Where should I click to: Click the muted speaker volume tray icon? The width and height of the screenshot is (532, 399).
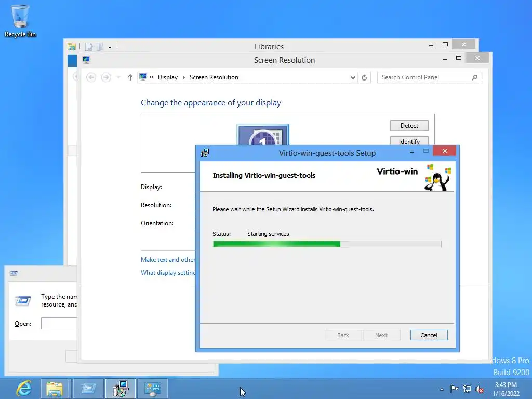[480, 389]
